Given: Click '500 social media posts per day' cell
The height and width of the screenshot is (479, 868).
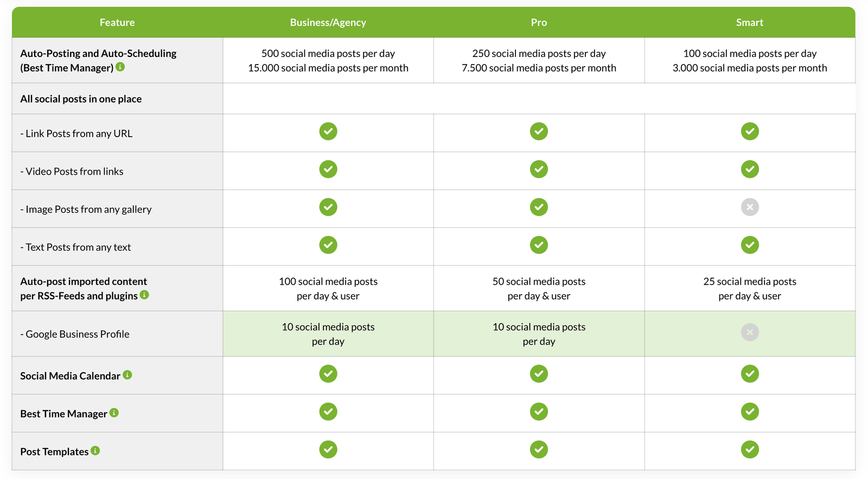Looking at the screenshot, I should click(328, 53).
